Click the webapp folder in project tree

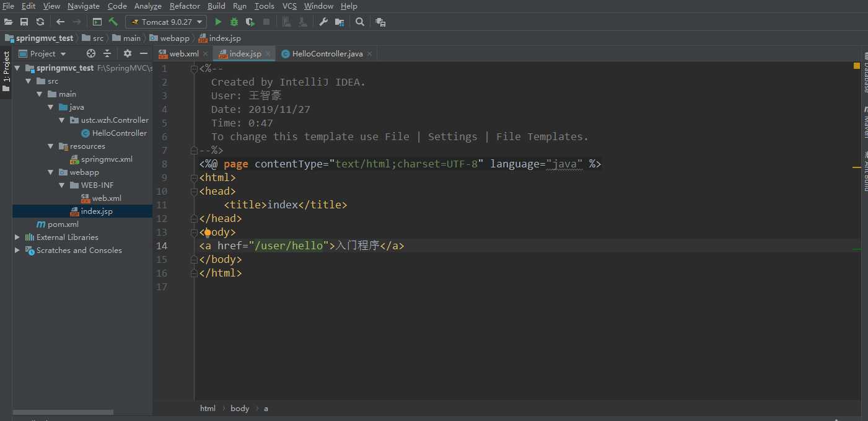tap(84, 172)
